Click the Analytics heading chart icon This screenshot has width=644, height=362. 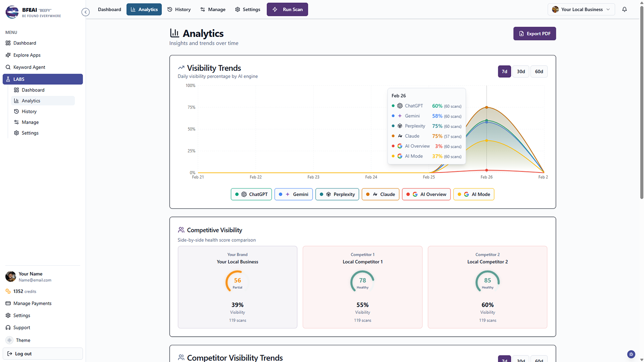(x=174, y=33)
